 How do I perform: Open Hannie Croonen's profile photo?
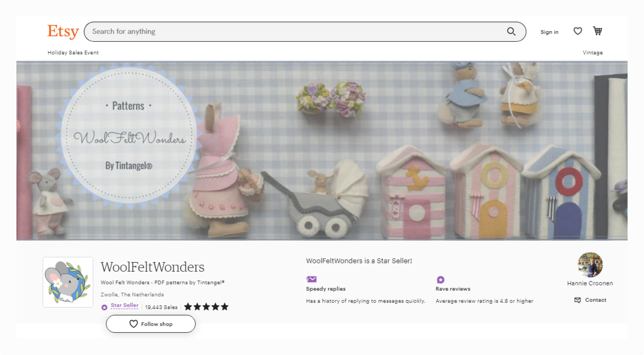(x=590, y=265)
